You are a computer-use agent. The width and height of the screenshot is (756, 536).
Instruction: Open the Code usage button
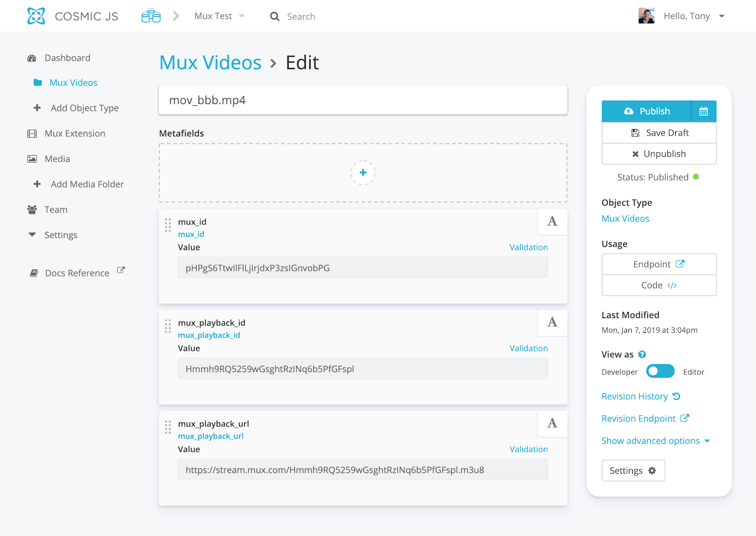coord(659,285)
